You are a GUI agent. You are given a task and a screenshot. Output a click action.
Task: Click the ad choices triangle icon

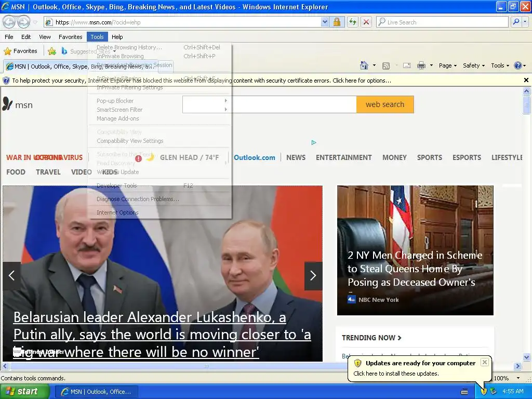click(314, 142)
